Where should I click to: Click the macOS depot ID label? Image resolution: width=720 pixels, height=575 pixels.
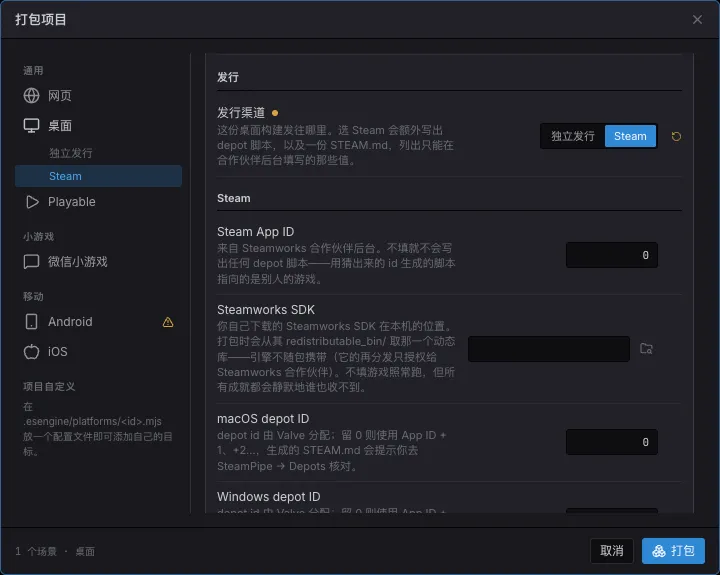263,418
